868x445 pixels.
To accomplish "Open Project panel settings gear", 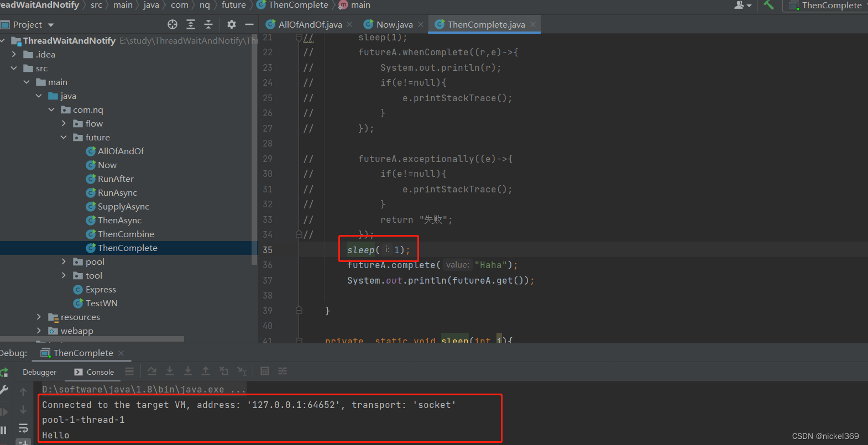I will click(232, 24).
